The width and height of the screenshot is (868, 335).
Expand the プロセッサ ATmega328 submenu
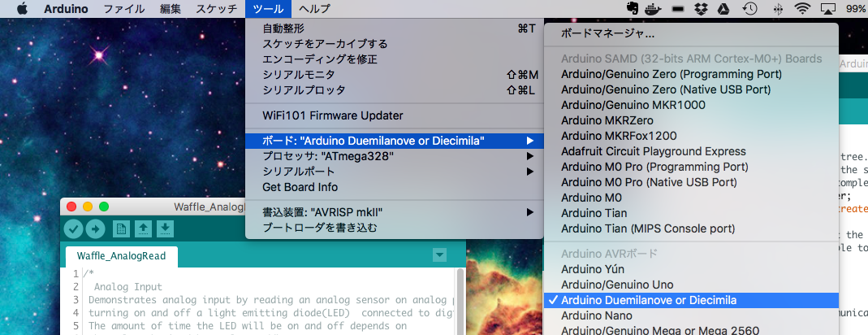pyautogui.click(x=395, y=157)
